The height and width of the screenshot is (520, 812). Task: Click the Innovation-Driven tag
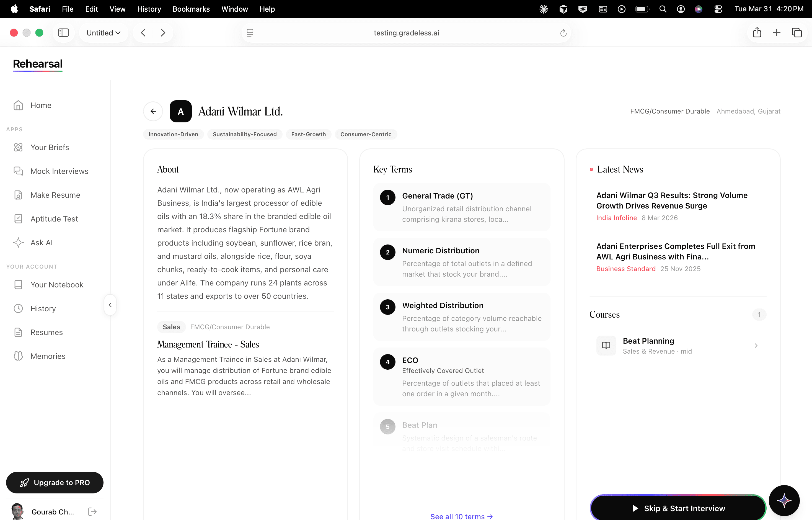click(174, 134)
